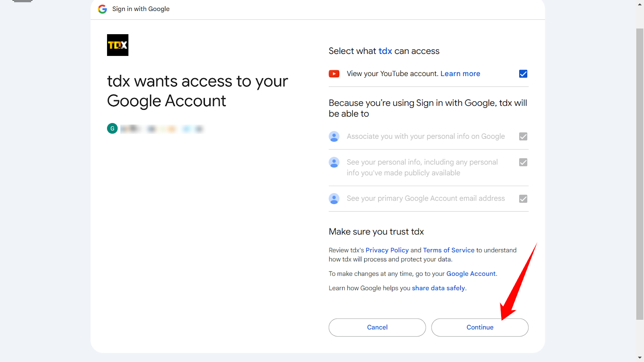Uncheck View your YouTube account checkbox
The width and height of the screenshot is (644, 362).
(x=523, y=74)
